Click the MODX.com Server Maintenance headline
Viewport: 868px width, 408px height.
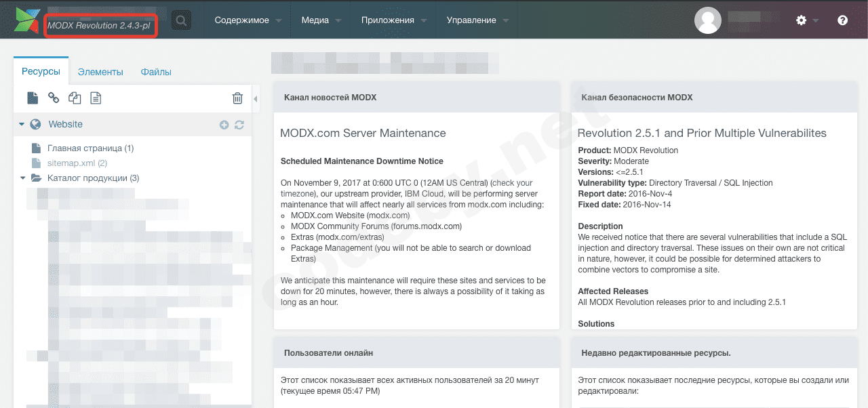coord(363,134)
